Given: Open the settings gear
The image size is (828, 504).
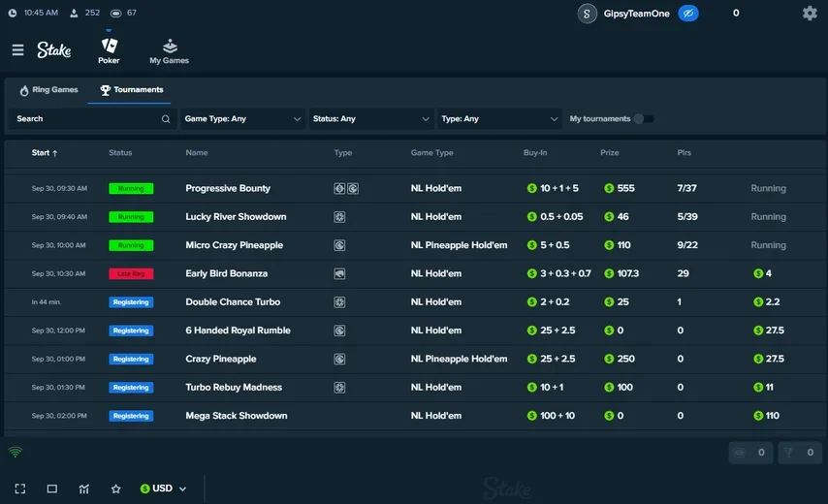Looking at the screenshot, I should 810,13.
